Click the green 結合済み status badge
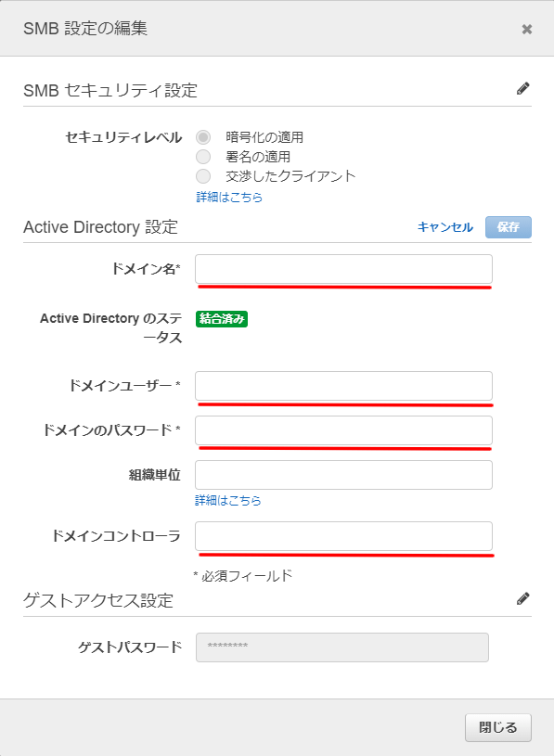Viewport: 554px width, 756px height. click(222, 319)
